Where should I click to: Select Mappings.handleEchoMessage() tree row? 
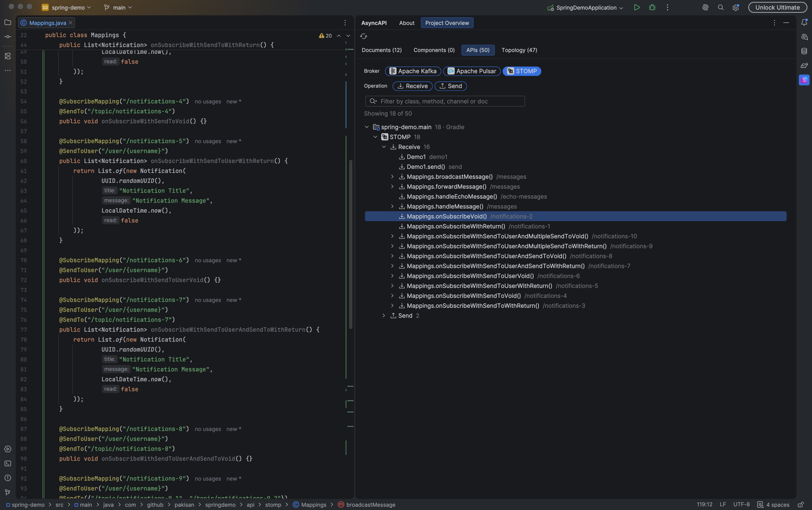[576, 197]
